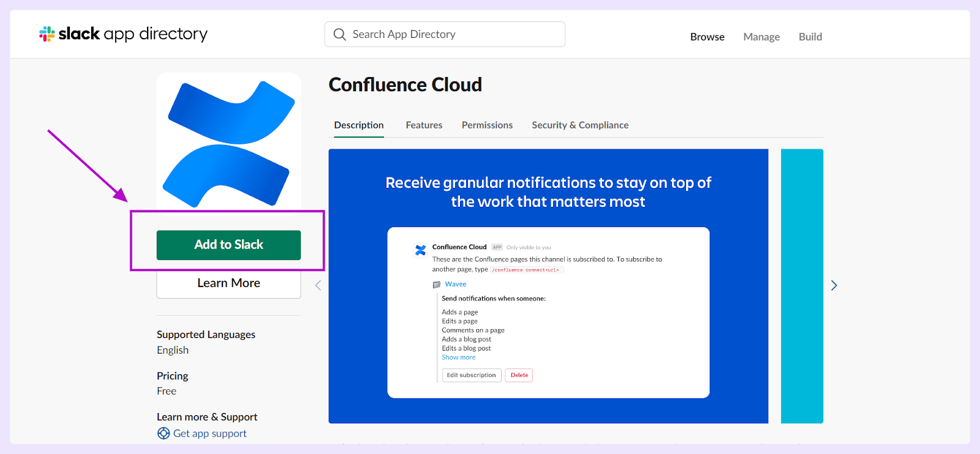Click the Adds a page text
Viewport: 980px width, 454px height.
pyautogui.click(x=459, y=312)
